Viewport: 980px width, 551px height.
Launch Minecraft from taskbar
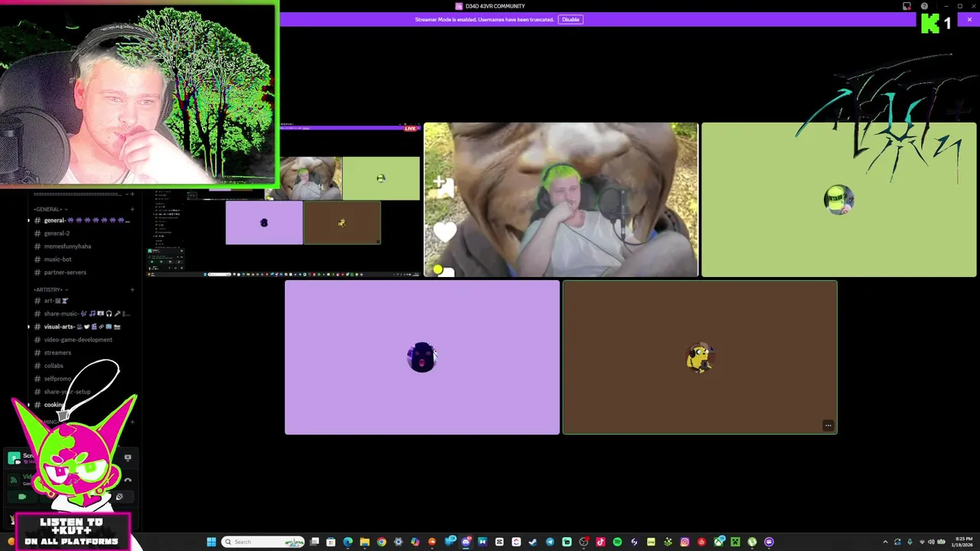(x=735, y=542)
